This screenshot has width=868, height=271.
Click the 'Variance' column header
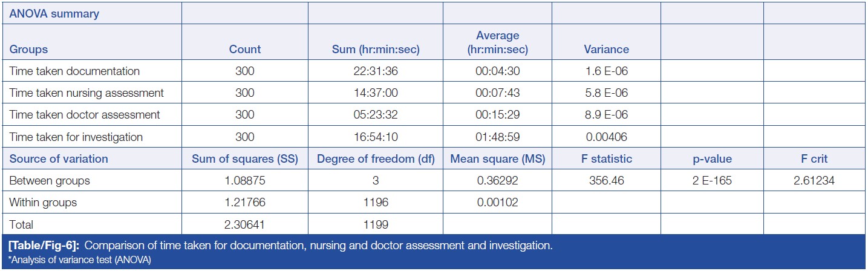pos(606,50)
